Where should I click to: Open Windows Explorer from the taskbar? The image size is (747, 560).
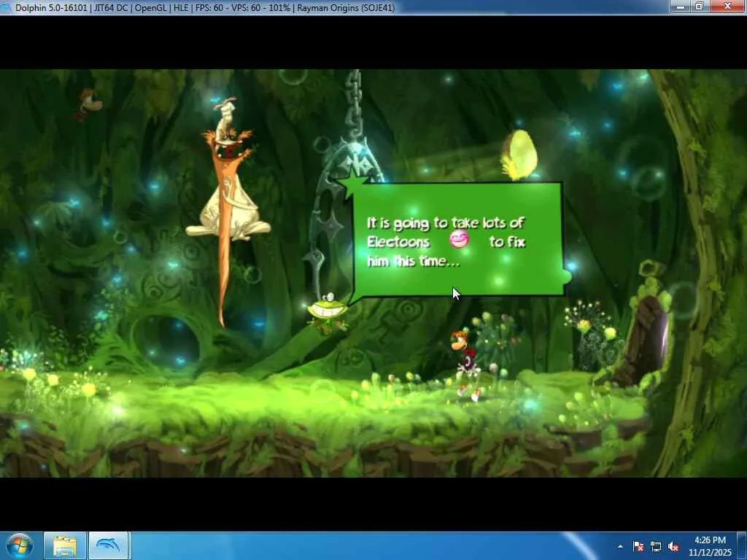tap(65, 546)
